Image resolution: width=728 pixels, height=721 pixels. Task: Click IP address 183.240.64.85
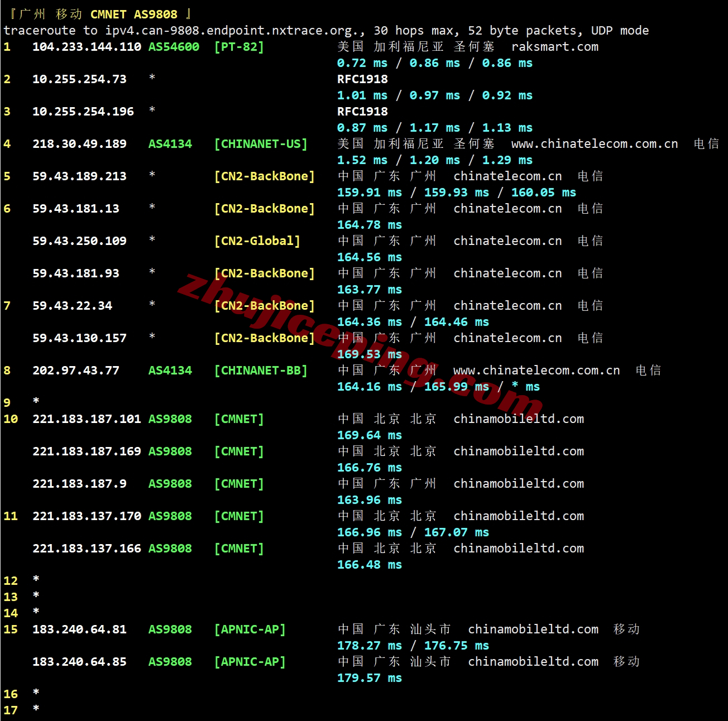(79, 662)
